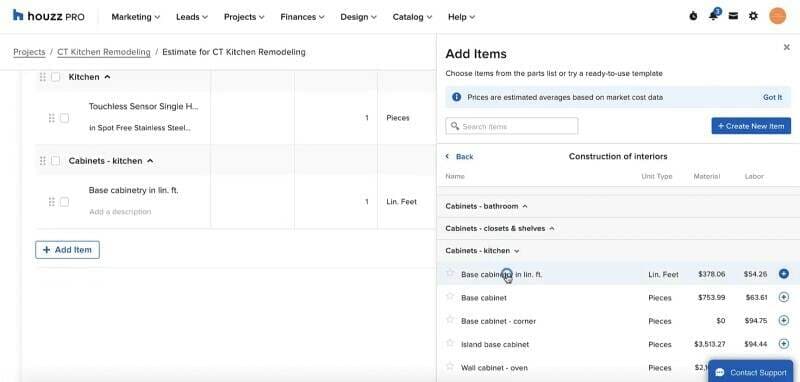The width and height of the screenshot is (800, 382).
Task: Open the timer stopwatch icon
Action: (693, 16)
